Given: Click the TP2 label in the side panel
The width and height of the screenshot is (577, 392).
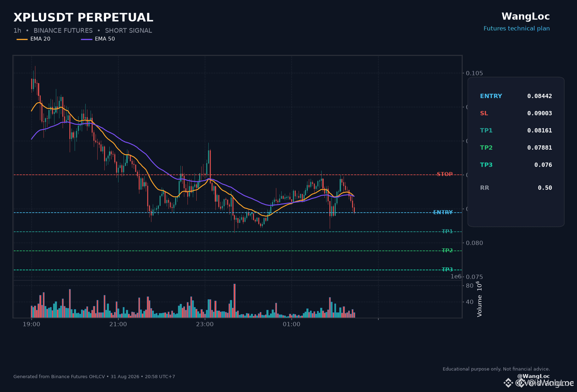Looking at the screenshot, I should [x=486, y=148].
